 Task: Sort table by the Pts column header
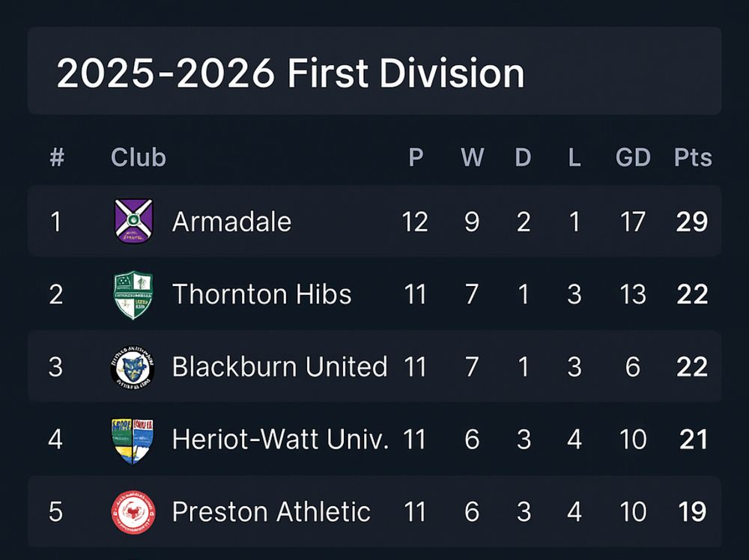coord(693,157)
